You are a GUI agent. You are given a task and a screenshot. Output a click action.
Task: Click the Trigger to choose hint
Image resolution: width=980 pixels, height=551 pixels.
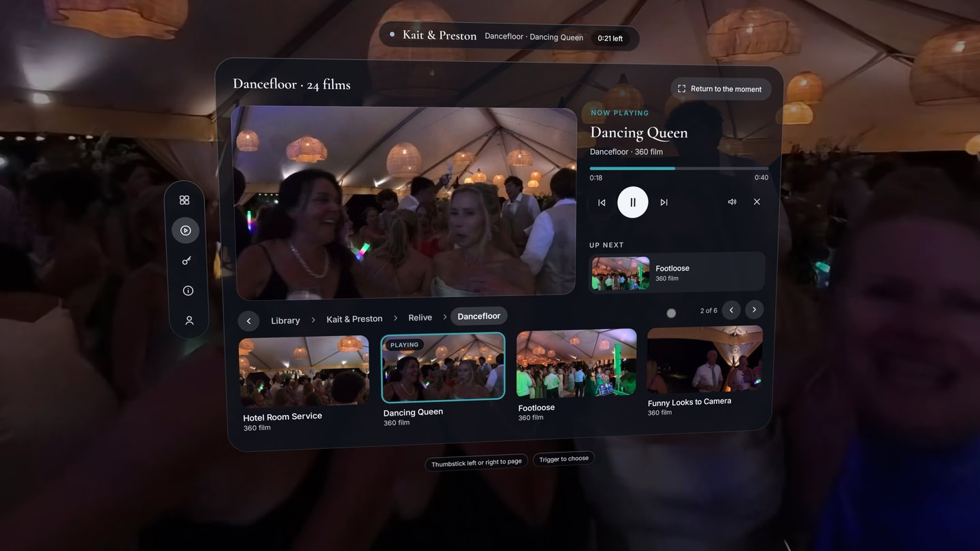(563, 459)
